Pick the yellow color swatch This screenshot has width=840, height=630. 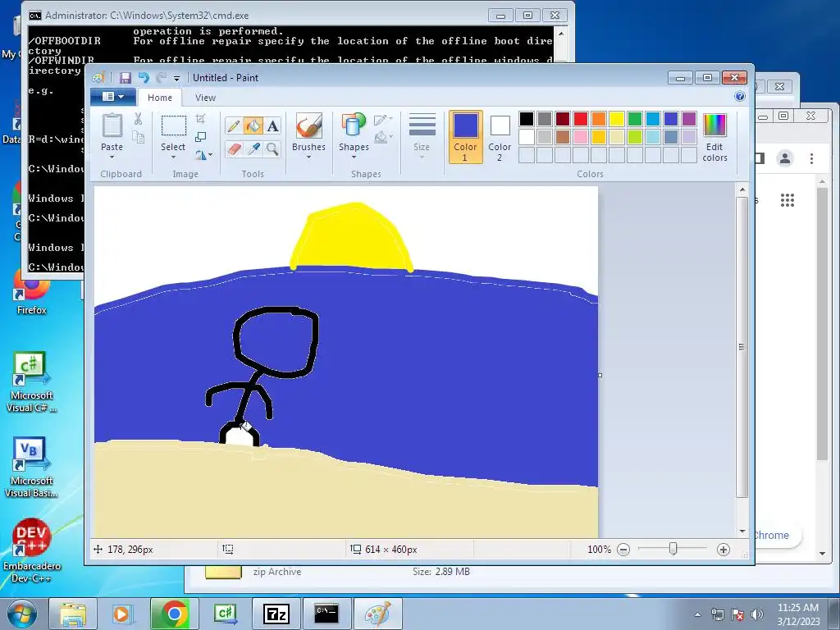pos(617,118)
